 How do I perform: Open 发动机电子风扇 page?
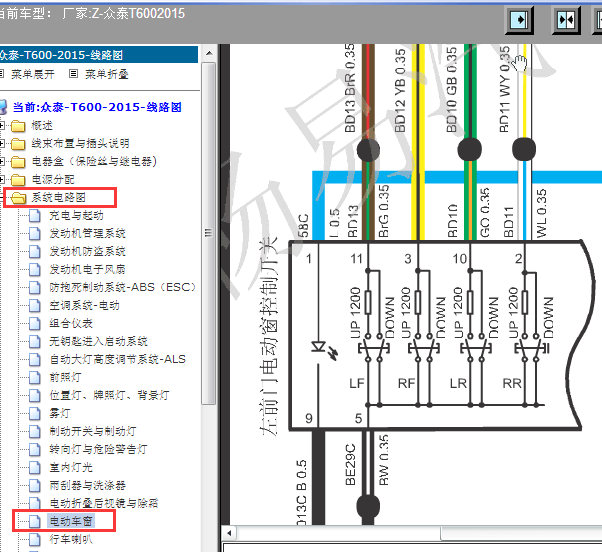coord(88,269)
